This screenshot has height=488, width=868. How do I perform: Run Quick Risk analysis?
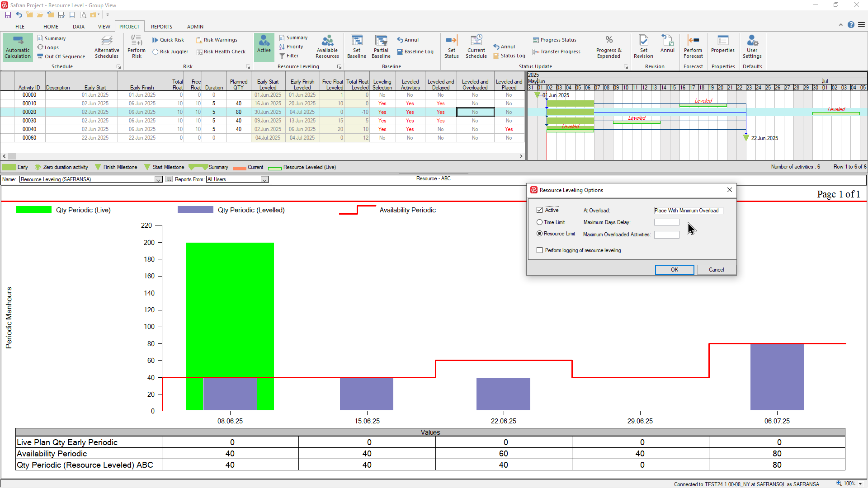click(x=168, y=40)
